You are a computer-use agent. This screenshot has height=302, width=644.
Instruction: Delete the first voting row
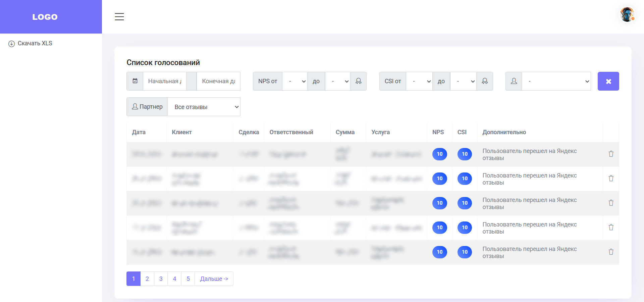click(x=611, y=154)
